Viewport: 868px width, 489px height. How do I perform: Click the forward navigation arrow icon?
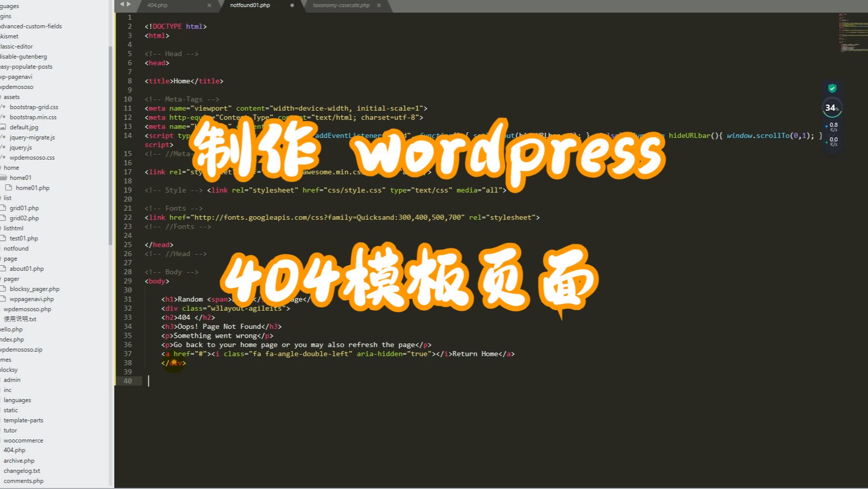pos(129,4)
